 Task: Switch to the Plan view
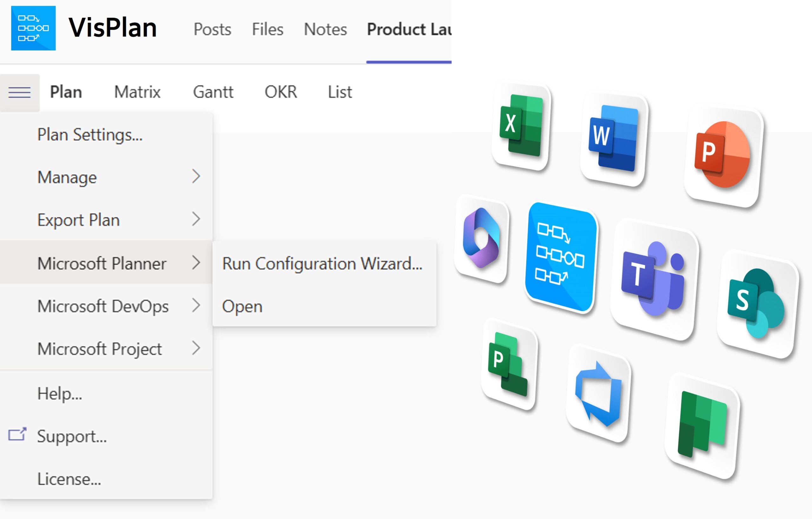pyautogui.click(x=66, y=92)
